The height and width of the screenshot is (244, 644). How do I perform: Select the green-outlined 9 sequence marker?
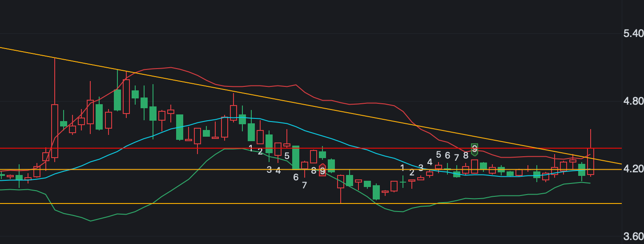pyautogui.click(x=475, y=149)
